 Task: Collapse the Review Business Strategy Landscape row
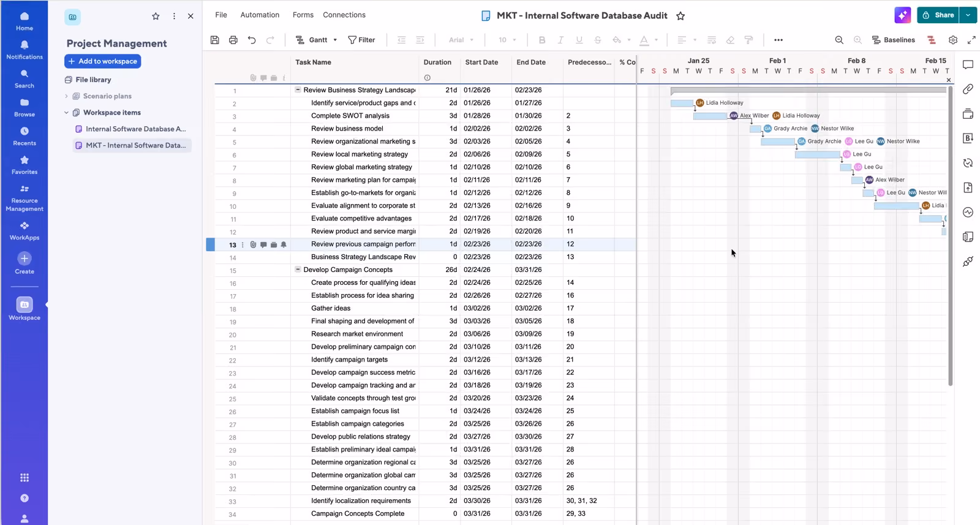298,89
